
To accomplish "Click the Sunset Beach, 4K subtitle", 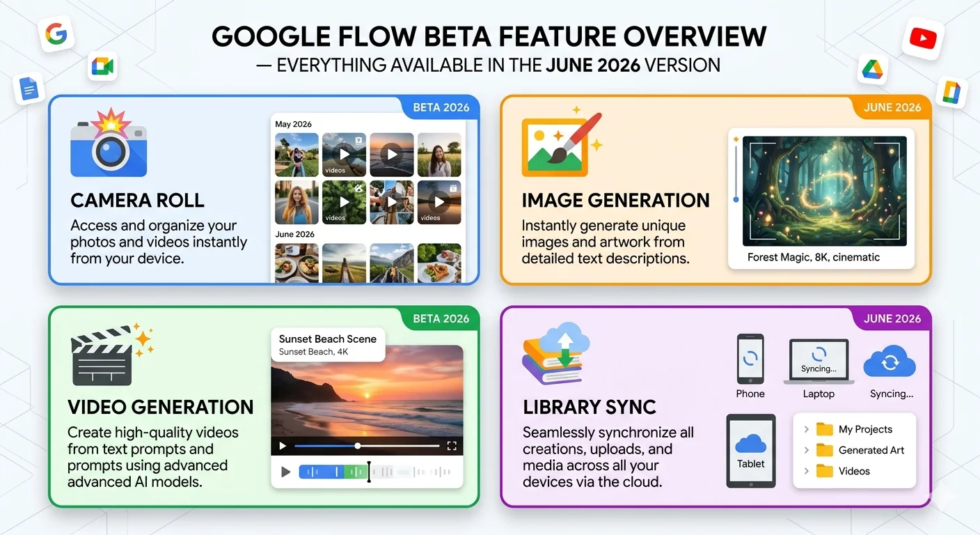I will click(x=313, y=352).
